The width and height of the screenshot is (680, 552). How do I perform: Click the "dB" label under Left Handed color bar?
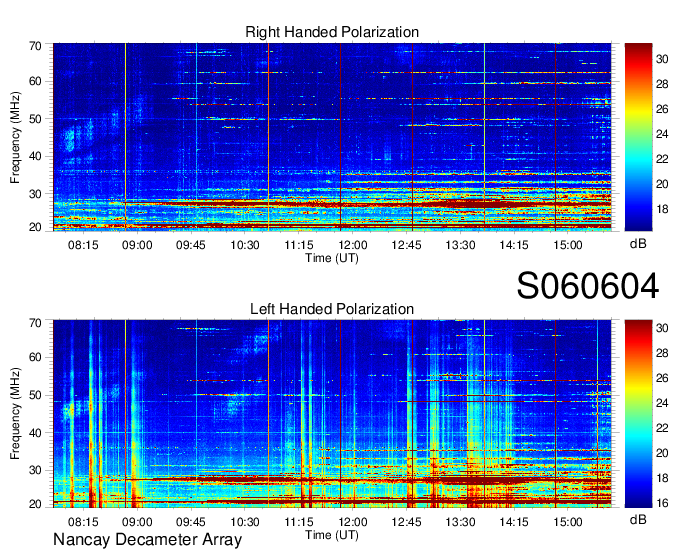click(638, 519)
